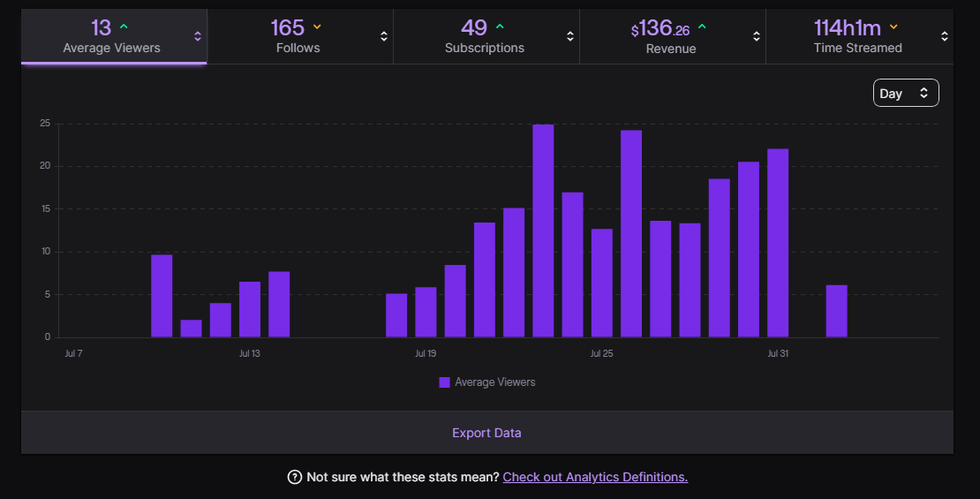This screenshot has width=980, height=499.
Task: Click the Jul 19 axis label
Action: click(x=426, y=353)
